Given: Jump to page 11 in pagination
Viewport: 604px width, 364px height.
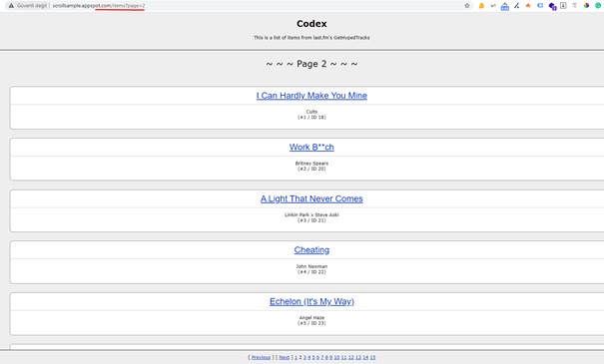Looking at the screenshot, I should (344, 357).
